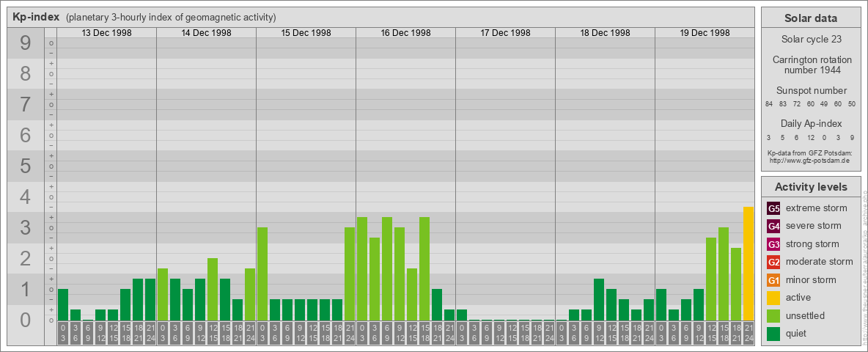
Task: Select the 16 Dec 1998 date header
Action: point(405,33)
